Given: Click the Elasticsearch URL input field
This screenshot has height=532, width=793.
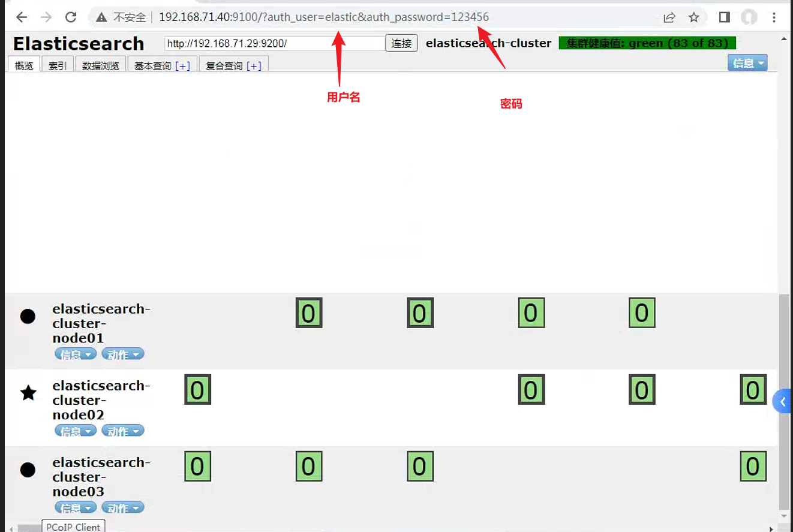Looking at the screenshot, I should coord(275,43).
